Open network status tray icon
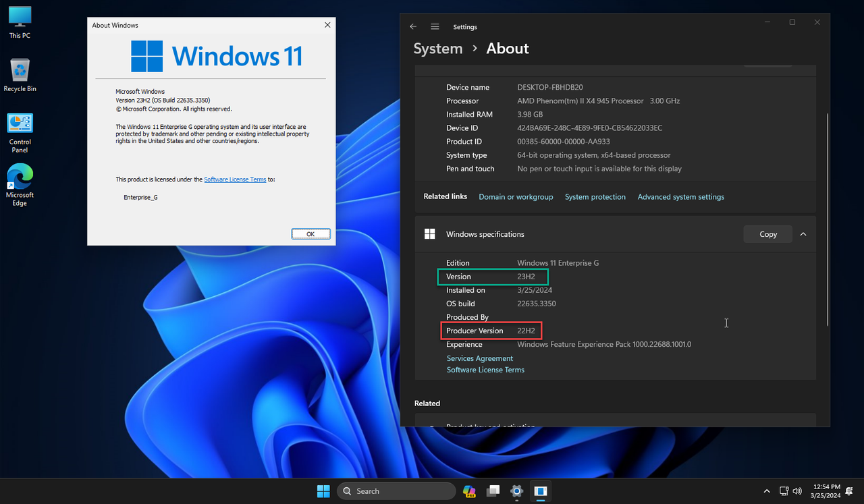Screen dimensions: 864x504 pos(784,491)
